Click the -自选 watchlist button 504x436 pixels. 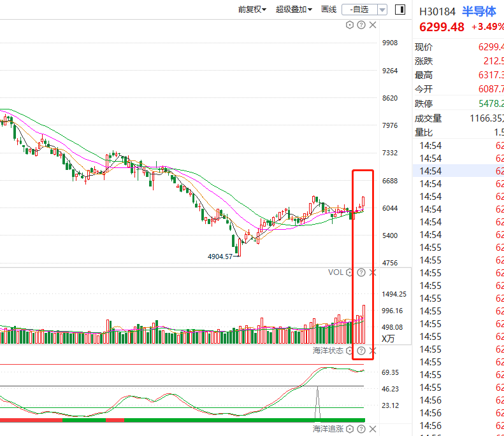[359, 10]
